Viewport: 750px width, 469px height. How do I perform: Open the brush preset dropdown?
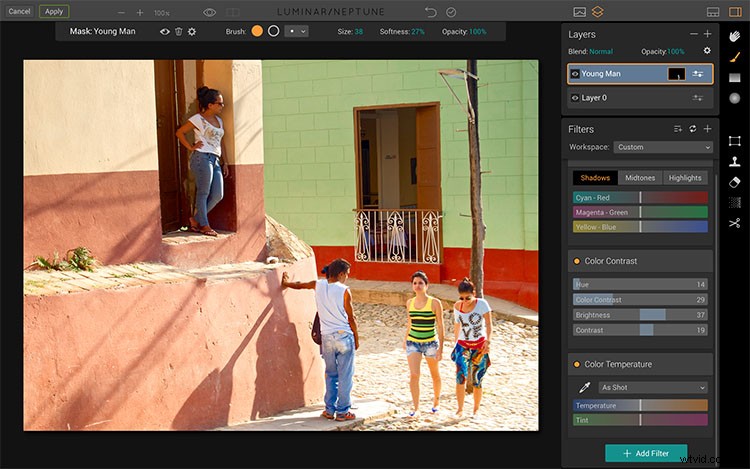[297, 32]
